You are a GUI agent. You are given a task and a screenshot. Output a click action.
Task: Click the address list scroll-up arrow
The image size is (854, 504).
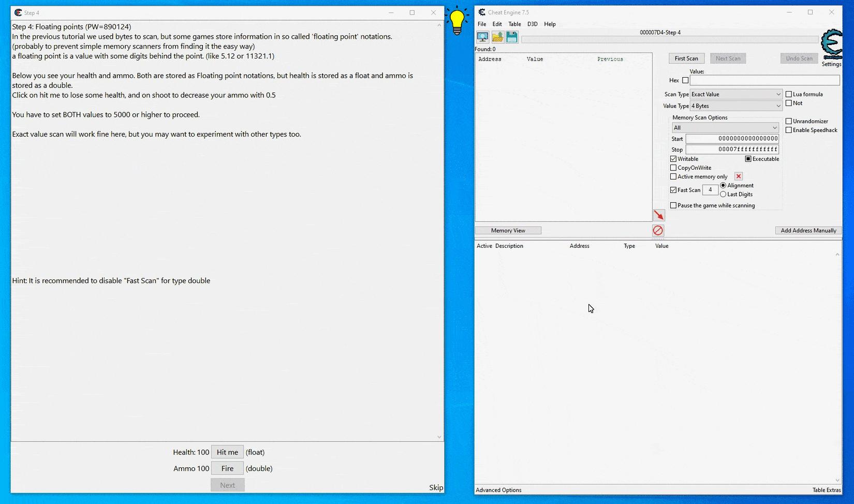[x=837, y=254]
